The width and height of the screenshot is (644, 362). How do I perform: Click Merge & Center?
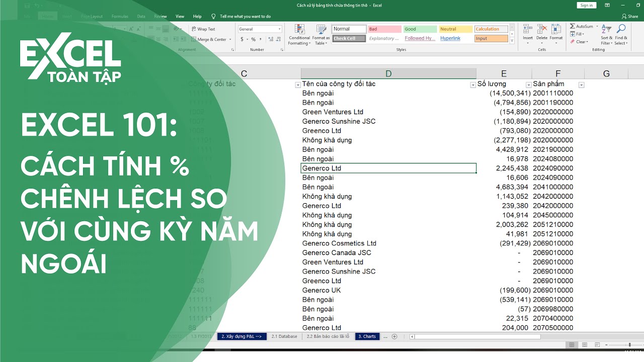[x=208, y=39]
